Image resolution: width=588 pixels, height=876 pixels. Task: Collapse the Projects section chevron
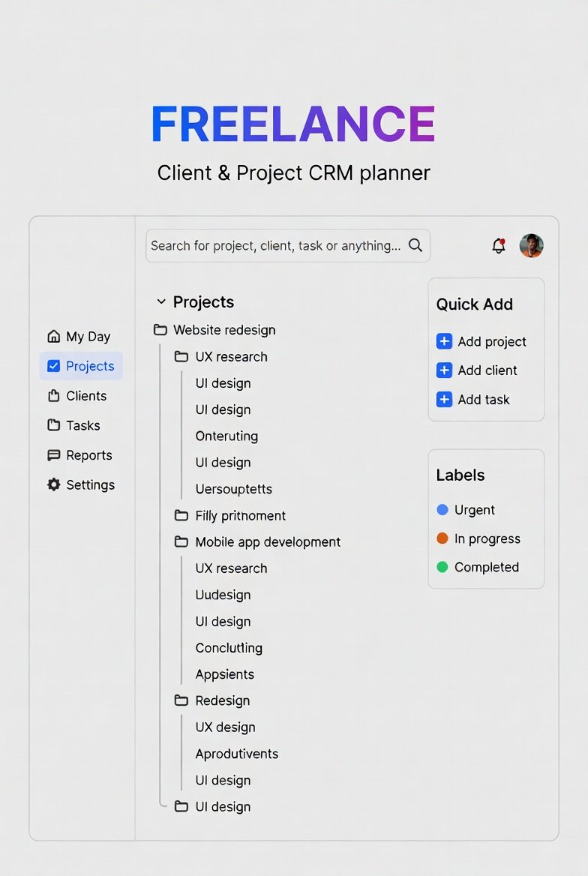[x=160, y=301]
